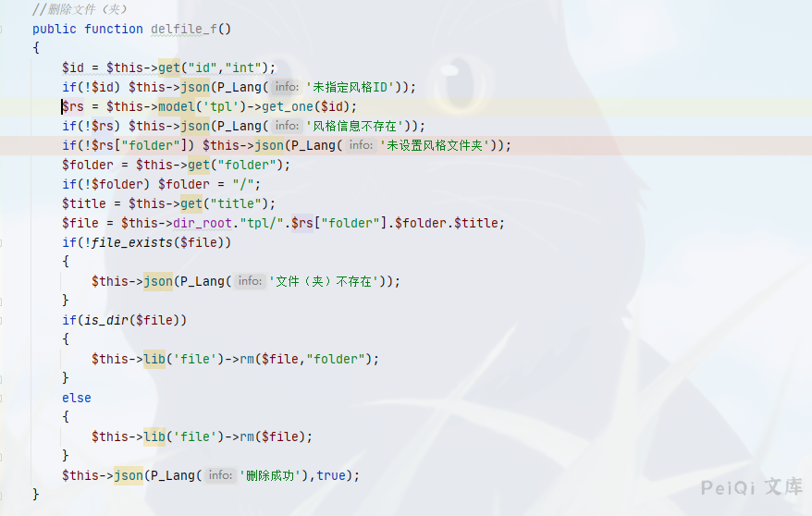Click info hint before '文件（夹）不存在'

(x=250, y=281)
